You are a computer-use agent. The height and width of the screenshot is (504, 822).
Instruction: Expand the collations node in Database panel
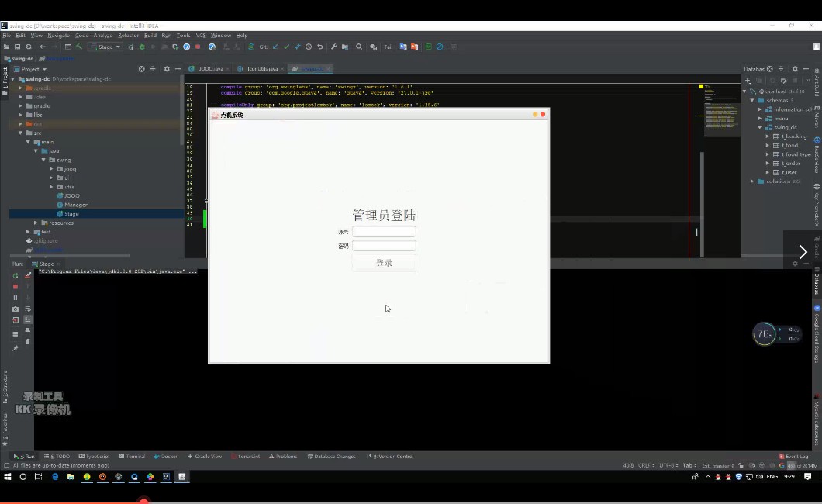pos(752,181)
